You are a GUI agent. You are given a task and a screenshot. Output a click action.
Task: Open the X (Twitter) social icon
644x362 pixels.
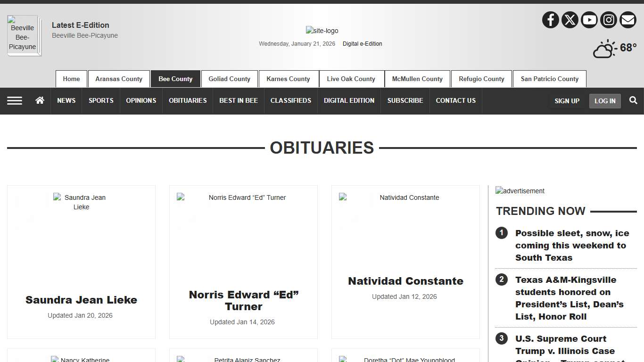570,20
